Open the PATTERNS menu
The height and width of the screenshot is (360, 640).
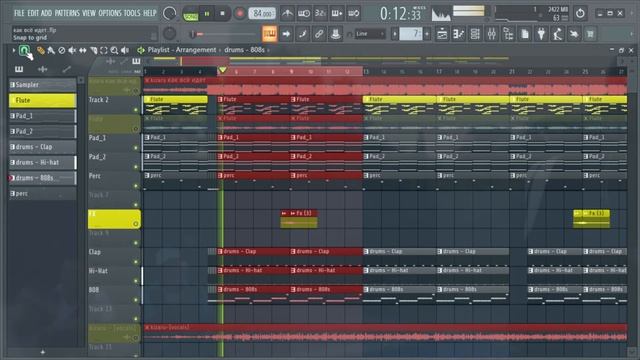pyautogui.click(x=67, y=13)
